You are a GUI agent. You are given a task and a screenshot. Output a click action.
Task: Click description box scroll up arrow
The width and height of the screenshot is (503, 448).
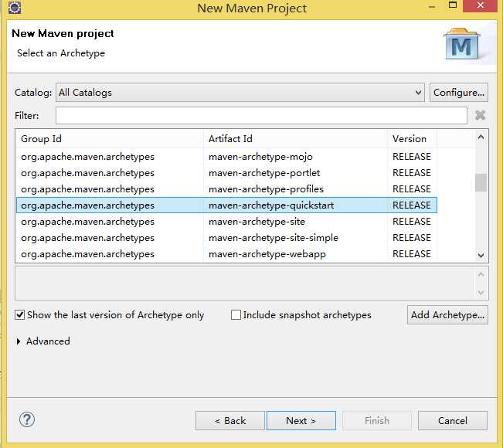[481, 274]
